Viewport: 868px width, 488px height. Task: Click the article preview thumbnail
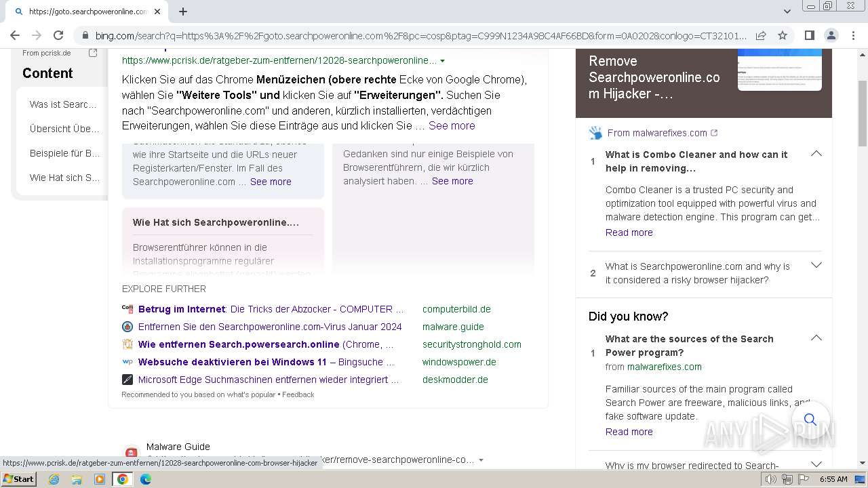pyautogui.click(x=780, y=70)
